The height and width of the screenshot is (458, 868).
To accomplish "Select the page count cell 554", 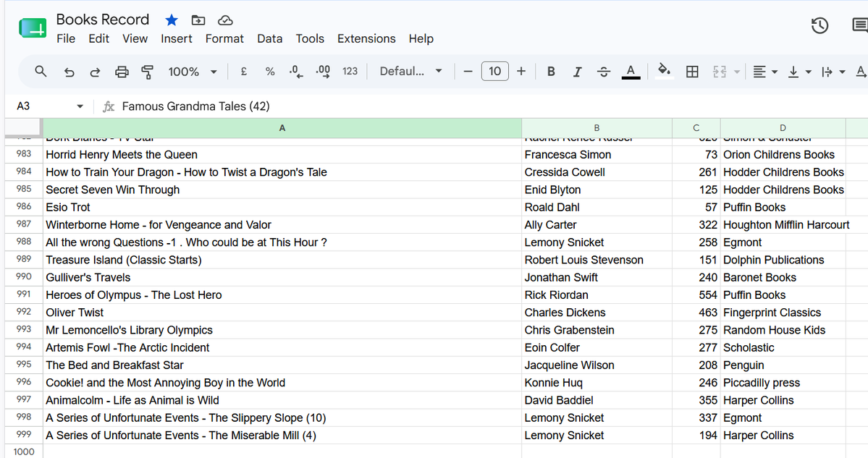I will tap(696, 295).
